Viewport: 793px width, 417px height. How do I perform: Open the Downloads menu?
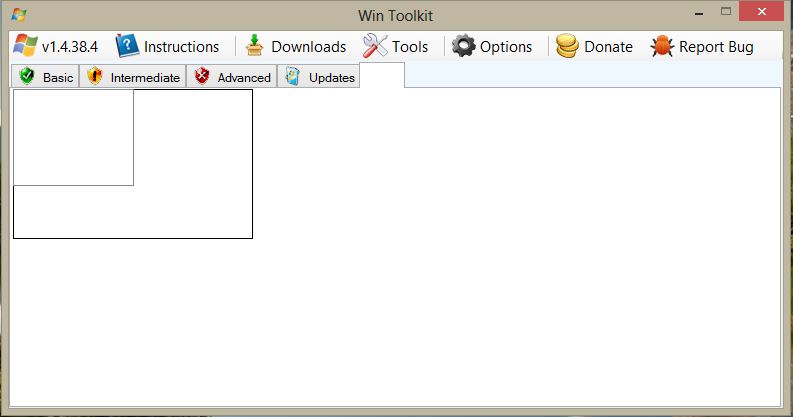coord(309,47)
